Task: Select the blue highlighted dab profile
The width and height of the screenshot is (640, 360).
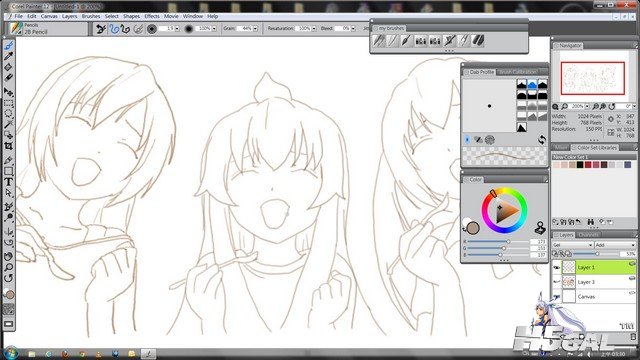Action: pyautogui.click(x=532, y=85)
